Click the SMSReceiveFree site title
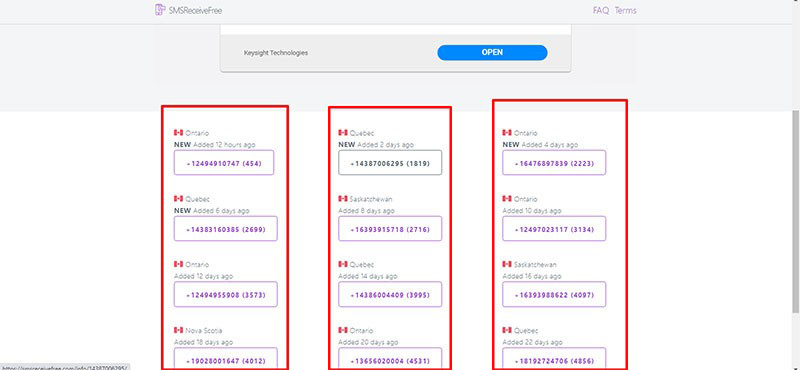The width and height of the screenshot is (800, 370). [x=195, y=10]
